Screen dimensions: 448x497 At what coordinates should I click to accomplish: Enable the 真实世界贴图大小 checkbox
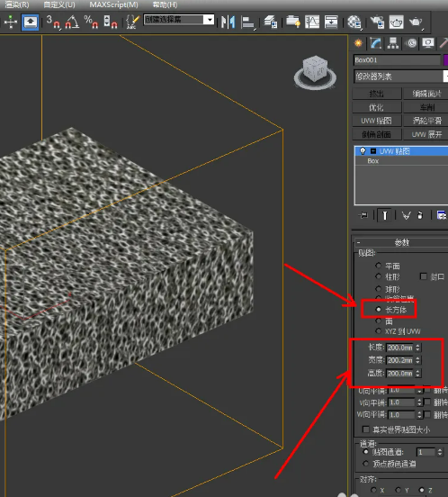(366, 429)
